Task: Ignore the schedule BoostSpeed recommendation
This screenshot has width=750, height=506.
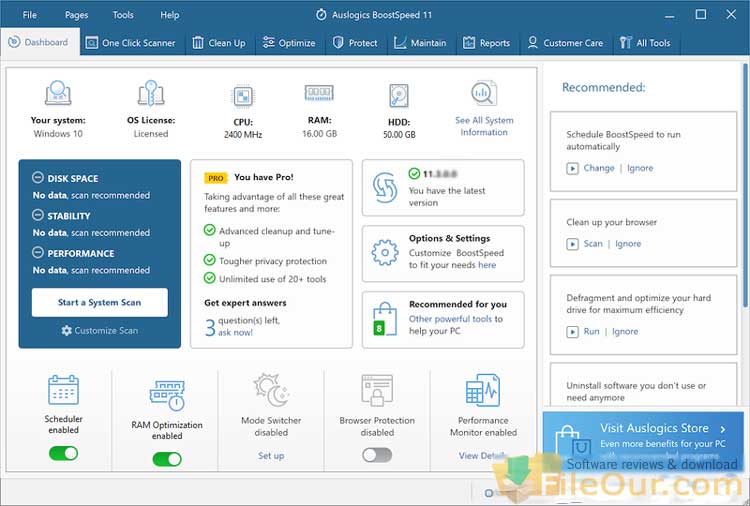Action: tap(640, 168)
